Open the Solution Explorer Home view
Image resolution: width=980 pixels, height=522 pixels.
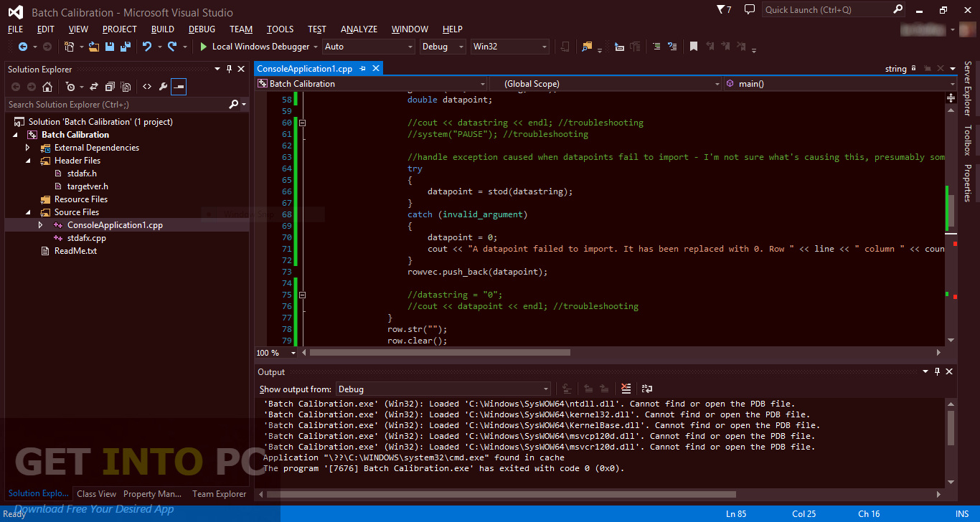[47, 87]
